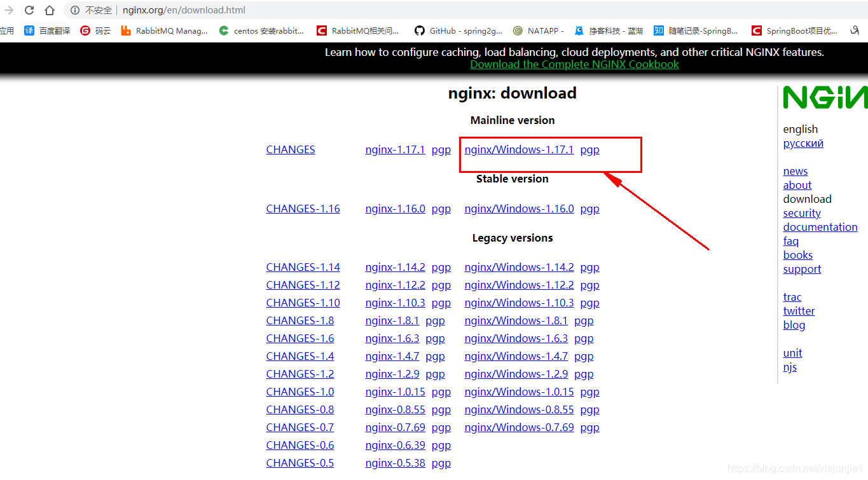Download nginx-1.2.9 source

click(392, 374)
